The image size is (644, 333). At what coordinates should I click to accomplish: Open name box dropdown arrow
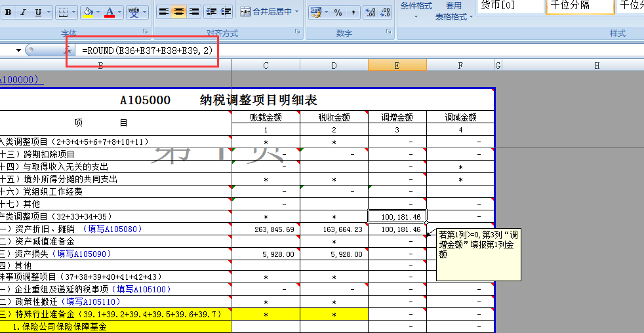[x=18, y=50]
